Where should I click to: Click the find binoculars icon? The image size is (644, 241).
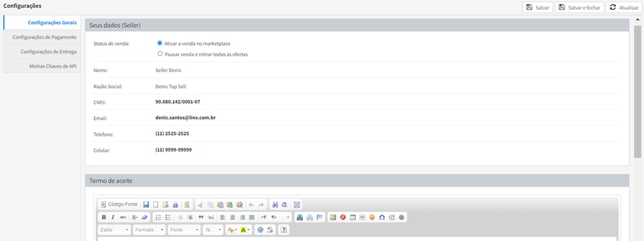pos(275,205)
